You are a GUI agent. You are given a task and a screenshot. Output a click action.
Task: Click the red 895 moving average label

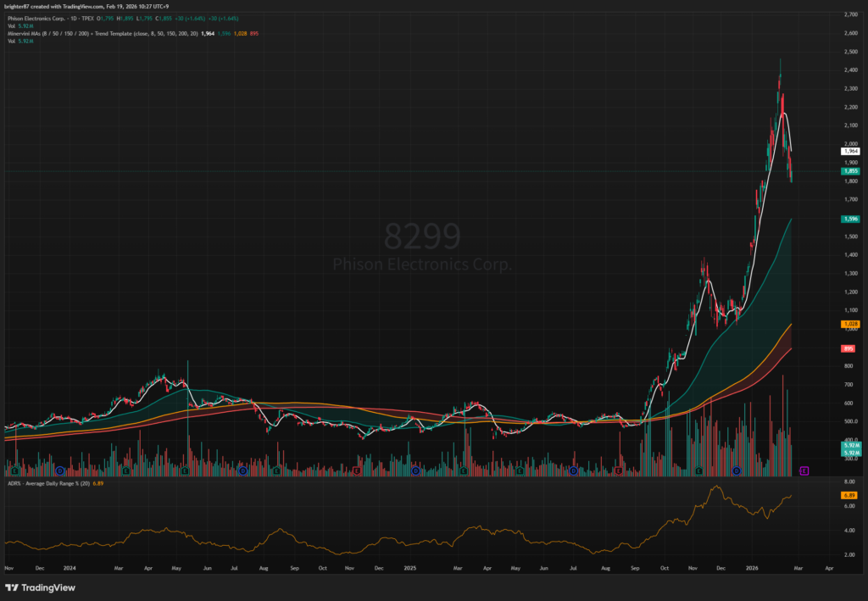point(849,349)
